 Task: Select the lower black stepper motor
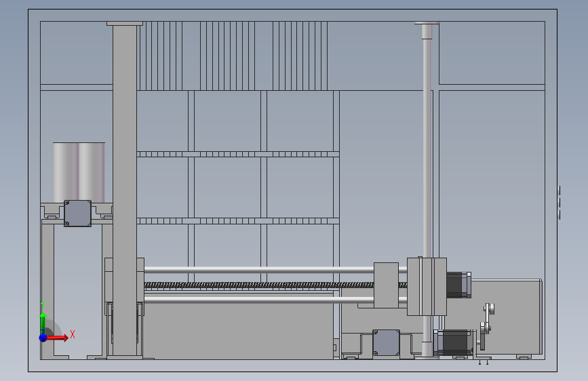pyautogui.click(x=453, y=342)
